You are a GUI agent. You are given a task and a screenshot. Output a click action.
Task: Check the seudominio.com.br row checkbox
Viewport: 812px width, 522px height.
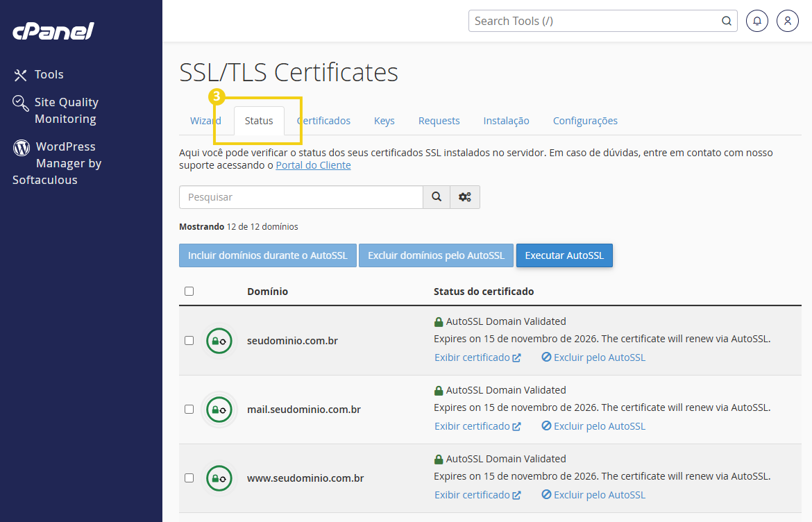(x=189, y=341)
